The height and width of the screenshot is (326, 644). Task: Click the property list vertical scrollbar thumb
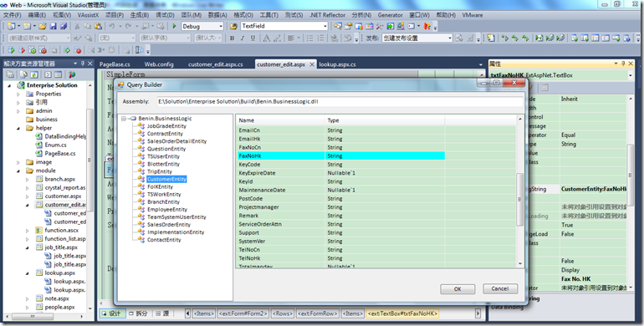519,200
